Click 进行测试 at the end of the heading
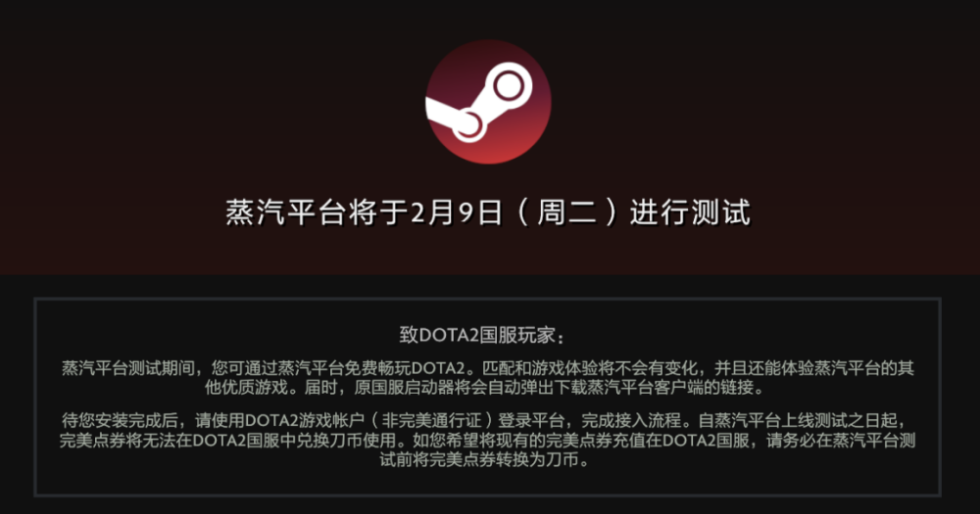Image resolution: width=980 pixels, height=514 pixels. coord(690,212)
